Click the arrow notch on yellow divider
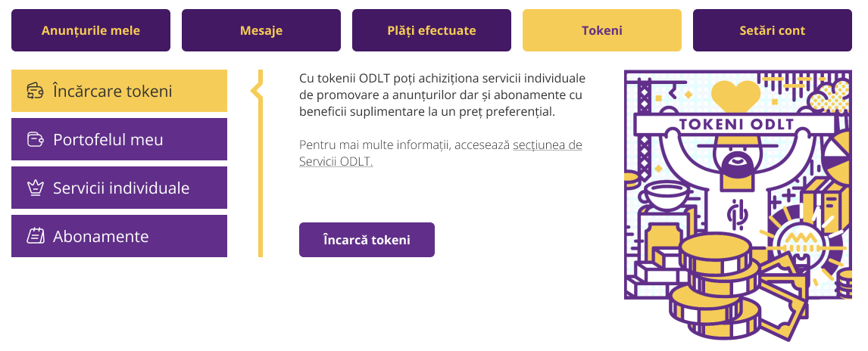The width and height of the screenshot is (868, 351). (x=256, y=92)
